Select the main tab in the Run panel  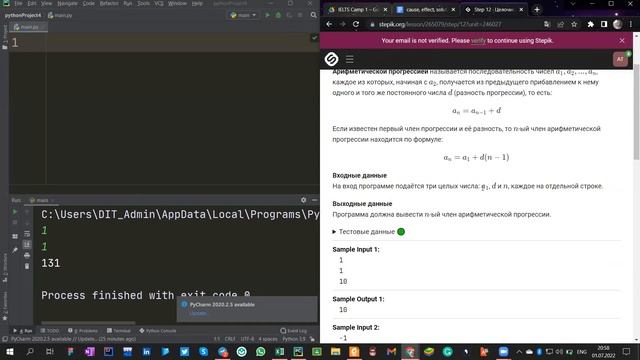(42, 200)
